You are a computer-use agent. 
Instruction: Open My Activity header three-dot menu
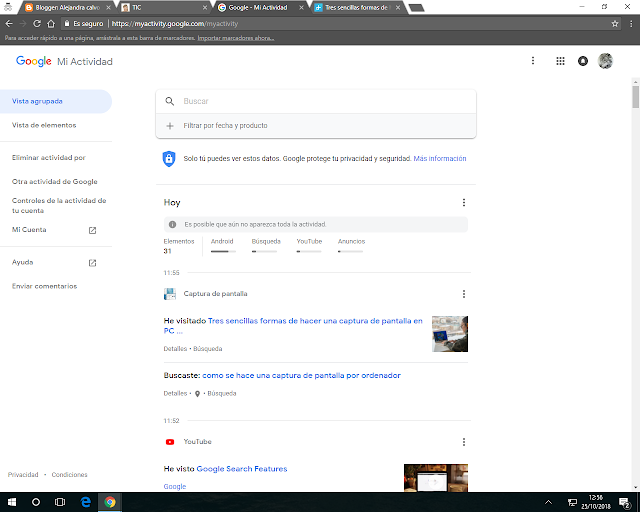tap(533, 61)
